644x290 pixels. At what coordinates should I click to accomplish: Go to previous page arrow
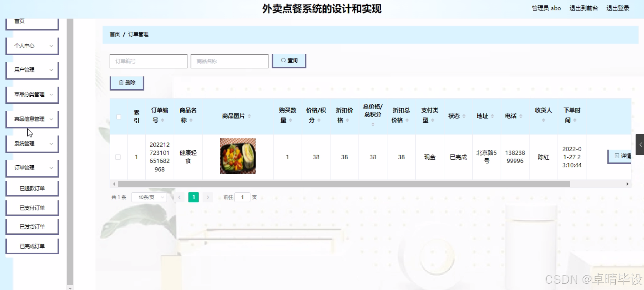point(179,197)
